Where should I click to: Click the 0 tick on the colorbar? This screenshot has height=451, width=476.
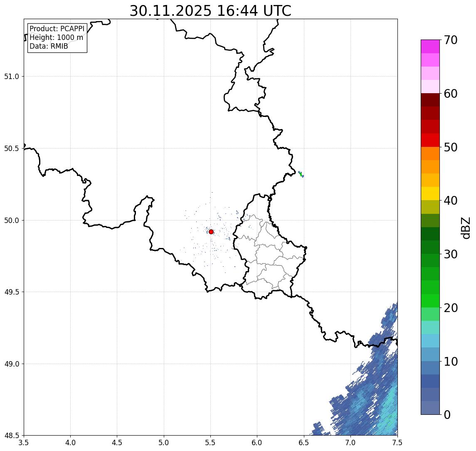447,414
